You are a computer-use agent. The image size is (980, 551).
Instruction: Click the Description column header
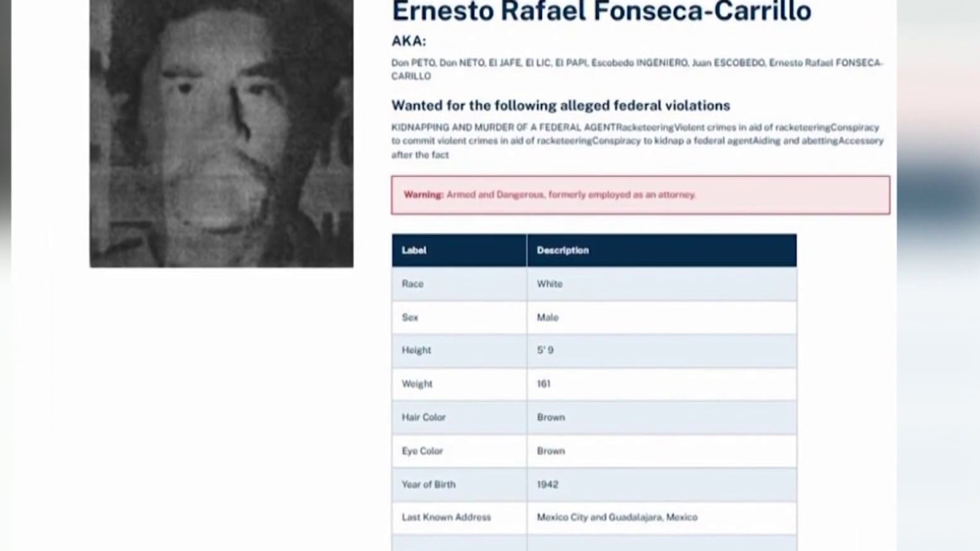661,251
